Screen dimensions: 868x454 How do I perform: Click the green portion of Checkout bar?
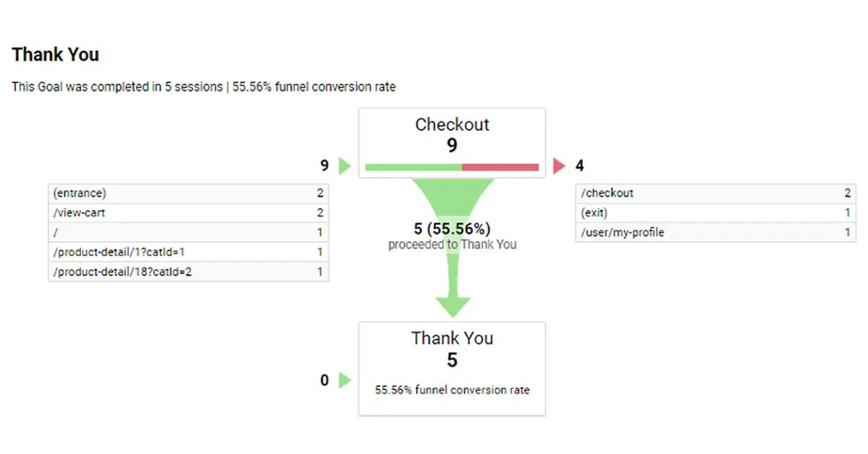tap(413, 167)
